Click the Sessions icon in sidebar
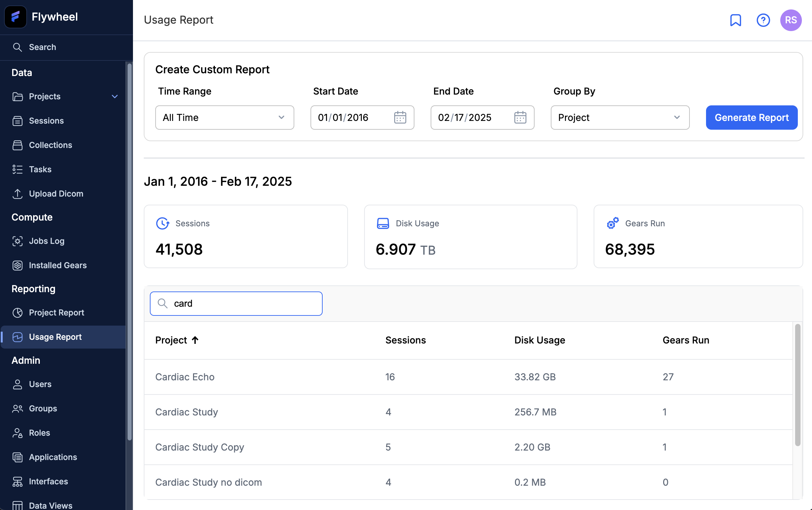The width and height of the screenshot is (812, 510). (x=18, y=121)
